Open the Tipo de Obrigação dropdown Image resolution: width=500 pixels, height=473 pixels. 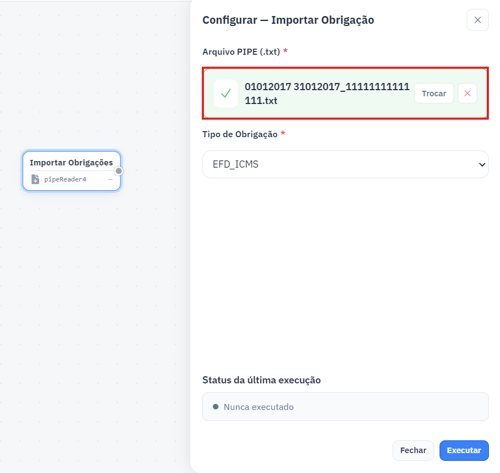(x=345, y=164)
